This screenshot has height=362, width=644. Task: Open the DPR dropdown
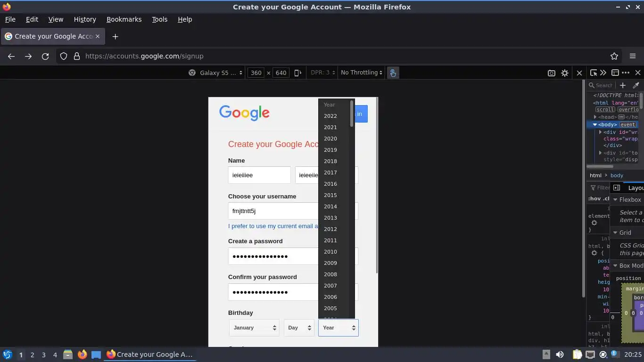pos(323,73)
